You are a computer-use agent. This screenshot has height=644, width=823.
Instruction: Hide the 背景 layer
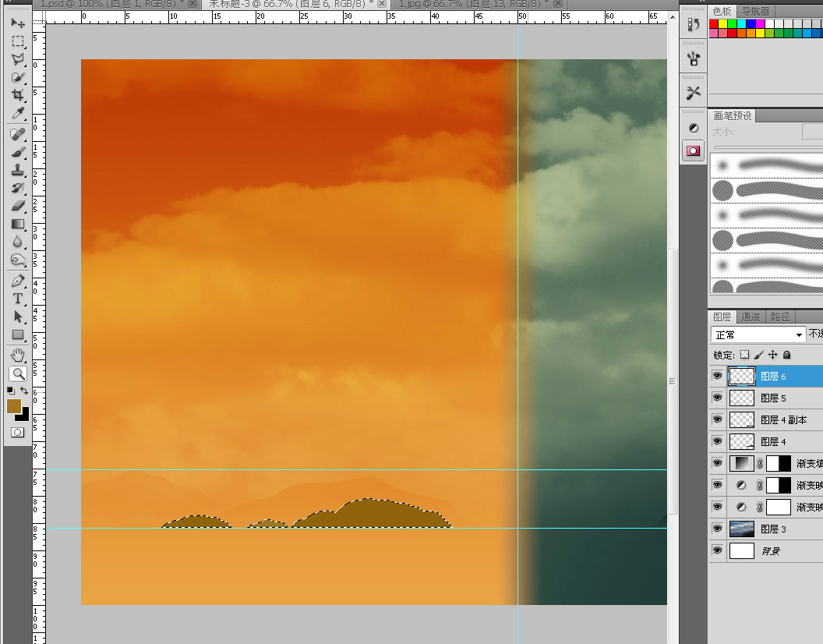[718, 550]
